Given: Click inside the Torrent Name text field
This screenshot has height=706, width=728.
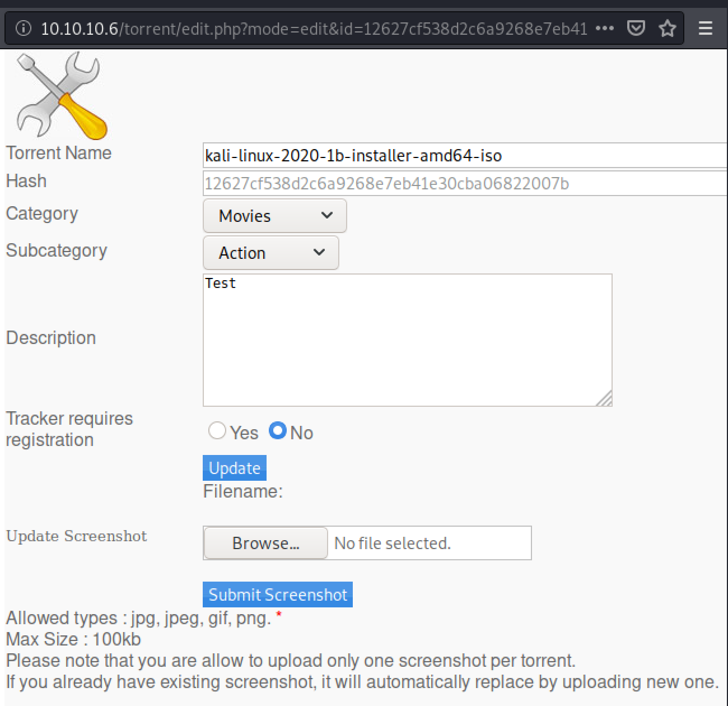Looking at the screenshot, I should [465, 155].
